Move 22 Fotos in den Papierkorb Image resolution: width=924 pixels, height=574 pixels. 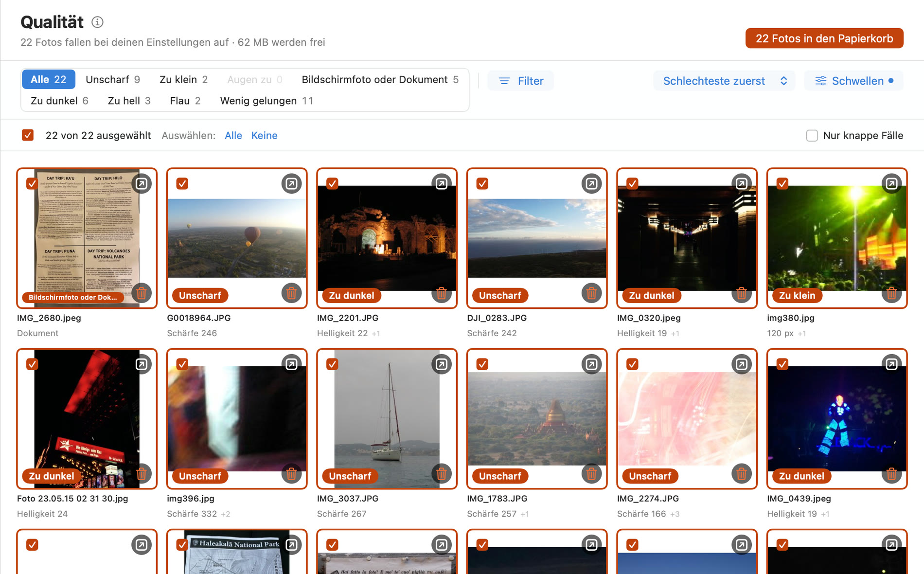(x=824, y=38)
